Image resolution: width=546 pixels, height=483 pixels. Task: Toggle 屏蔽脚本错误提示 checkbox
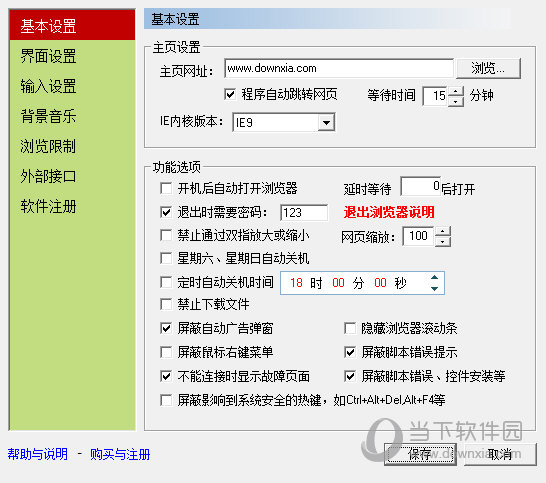click(x=350, y=352)
